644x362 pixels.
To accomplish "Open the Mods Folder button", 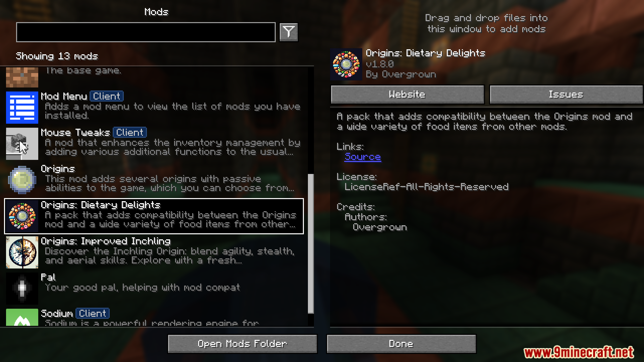I will pos(242,344).
